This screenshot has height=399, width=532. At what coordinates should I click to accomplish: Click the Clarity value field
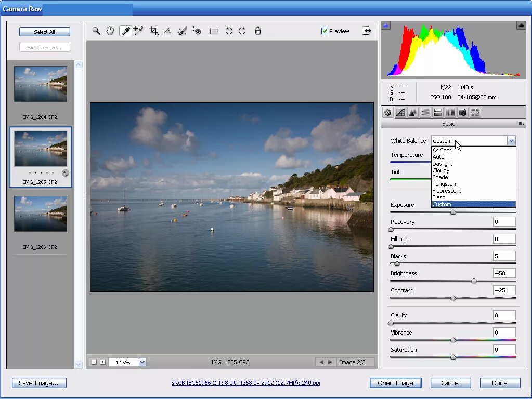click(504, 315)
